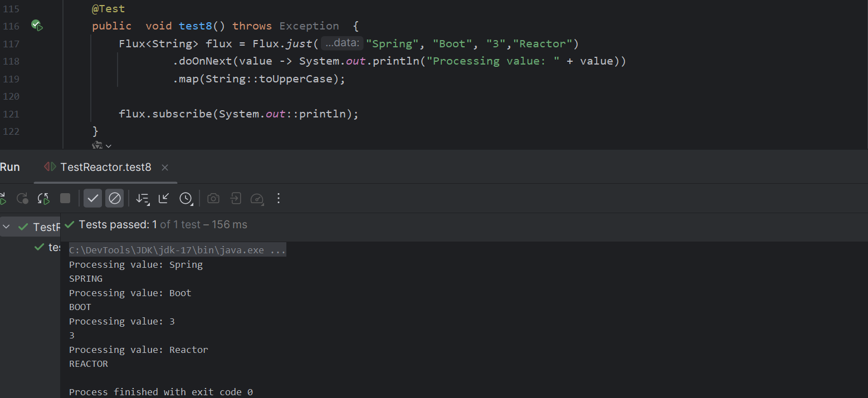Image resolution: width=868 pixels, height=398 pixels.
Task: Click 'Processing value: Spring' console line
Action: coord(135,264)
